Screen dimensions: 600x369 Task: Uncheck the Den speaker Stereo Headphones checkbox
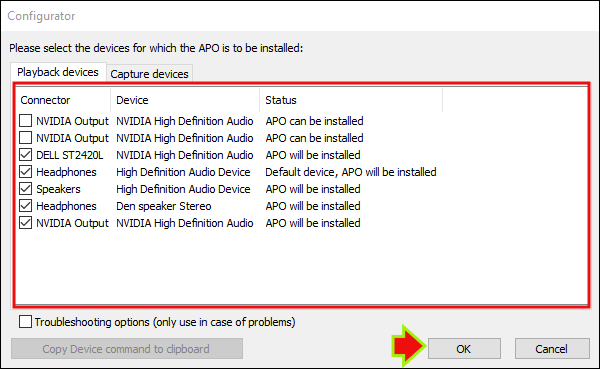tap(25, 206)
